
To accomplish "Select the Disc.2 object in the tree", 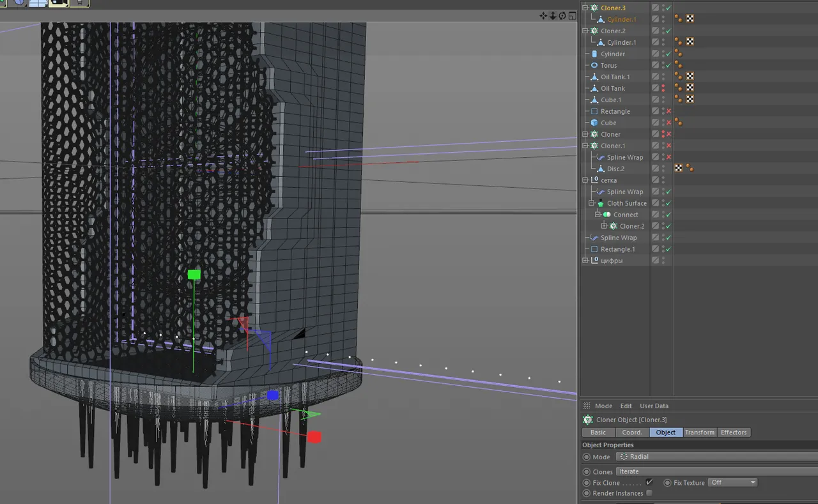I will coord(615,169).
